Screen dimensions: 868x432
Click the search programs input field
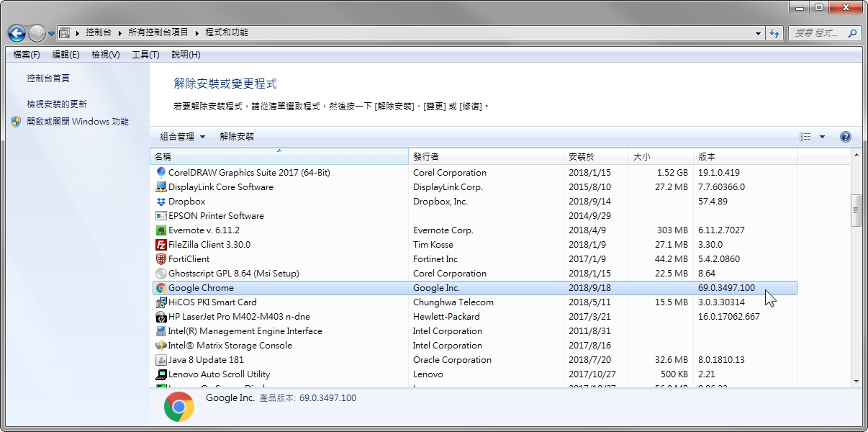[x=817, y=33]
